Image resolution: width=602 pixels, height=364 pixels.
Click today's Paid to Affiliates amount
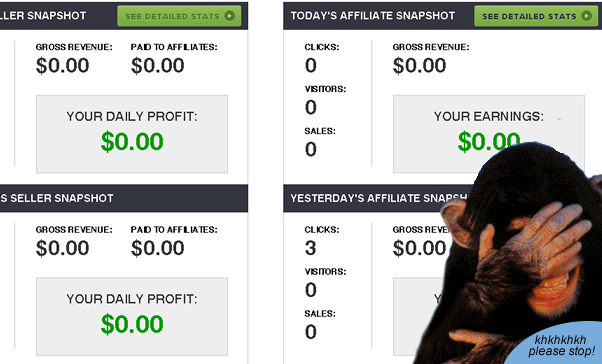click(x=157, y=65)
